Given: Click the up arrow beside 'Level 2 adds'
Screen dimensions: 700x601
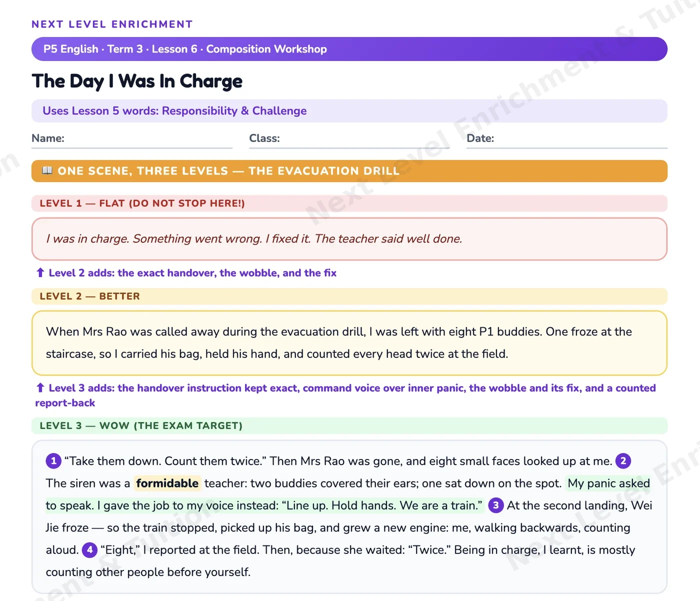Looking at the screenshot, I should pos(40,272).
